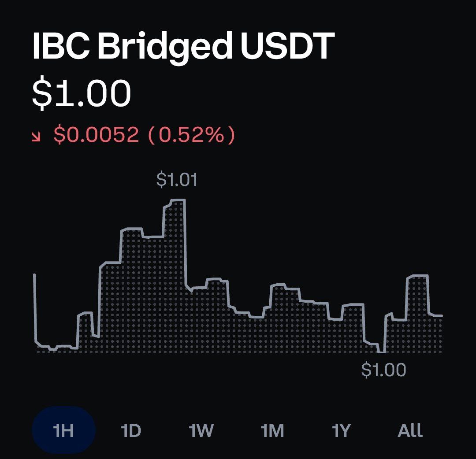Click the top of the chart line's starting point

(34, 275)
